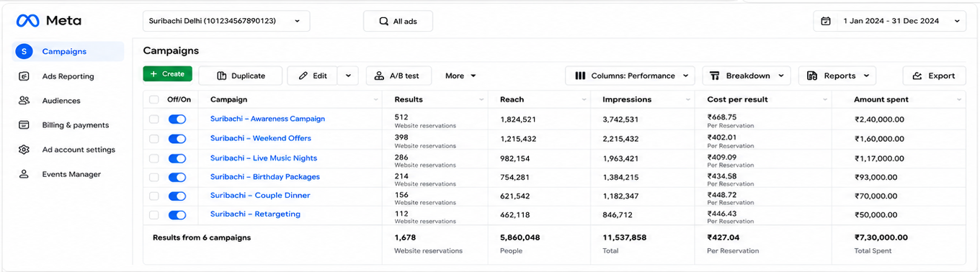Viewport: 980px width, 272px height.
Task: Open the Suribachi – Birthday Packages link
Action: tap(265, 176)
